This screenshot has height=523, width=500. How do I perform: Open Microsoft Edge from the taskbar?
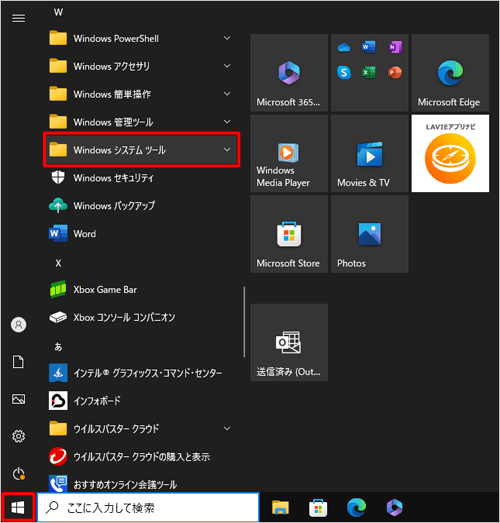point(356,508)
